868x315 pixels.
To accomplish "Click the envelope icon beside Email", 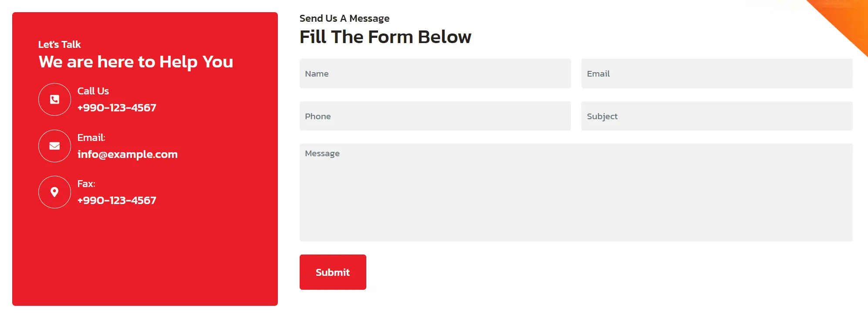I will click(x=54, y=146).
